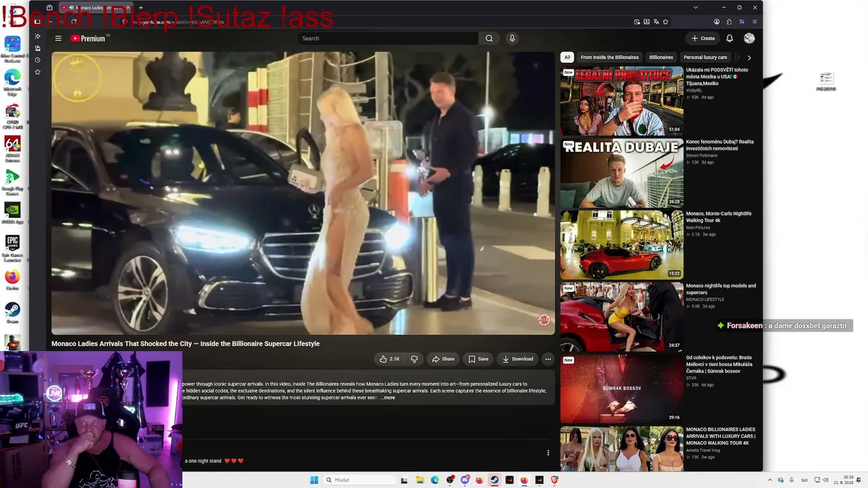Screen dimensions: 868x488
Task: Select the Billionaires chip
Action: tap(661, 58)
